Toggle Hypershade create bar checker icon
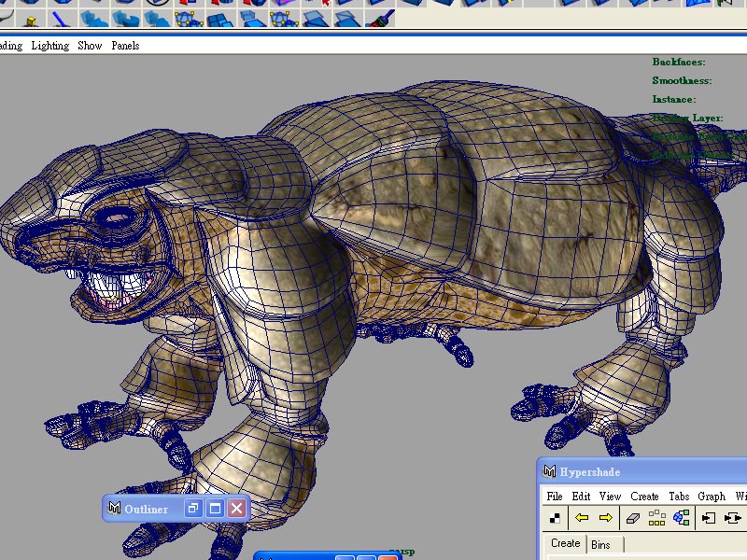747x560 pixels. coord(555,518)
